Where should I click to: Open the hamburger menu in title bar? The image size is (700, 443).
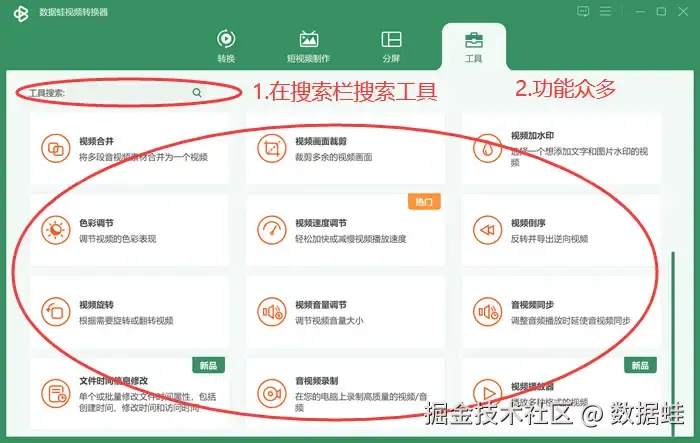605,11
